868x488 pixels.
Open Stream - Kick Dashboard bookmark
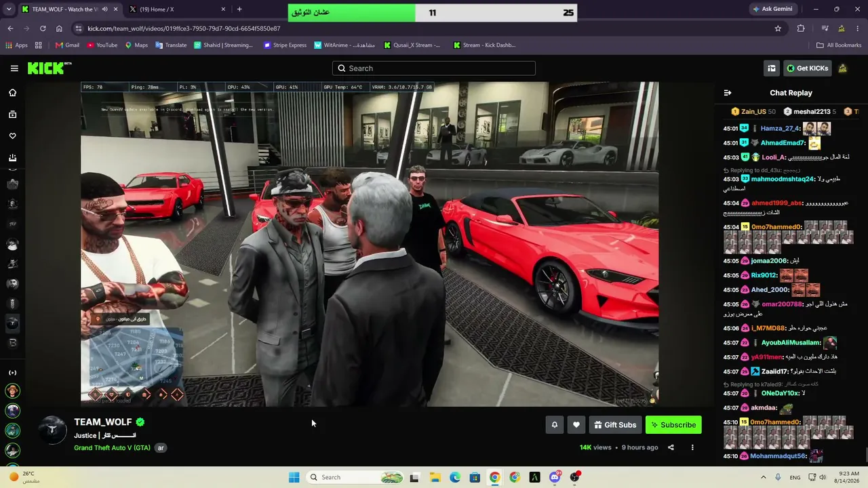(x=484, y=45)
